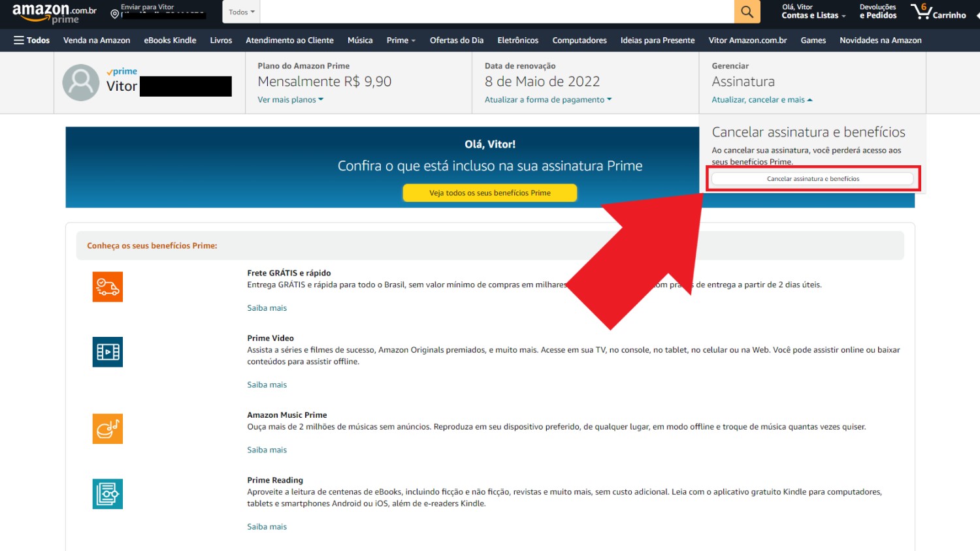The height and width of the screenshot is (551, 980).
Task: Click the delivery location pin icon
Action: coord(114,14)
